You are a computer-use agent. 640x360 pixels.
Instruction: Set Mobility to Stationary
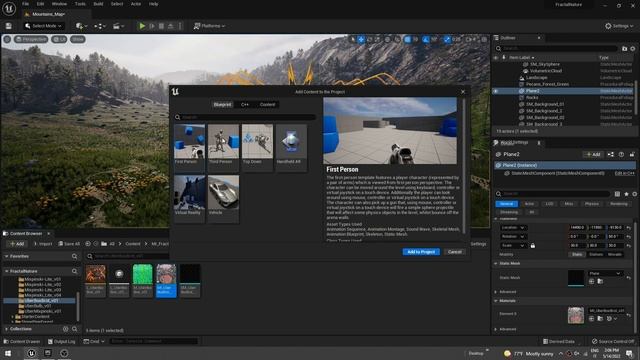pos(596,254)
